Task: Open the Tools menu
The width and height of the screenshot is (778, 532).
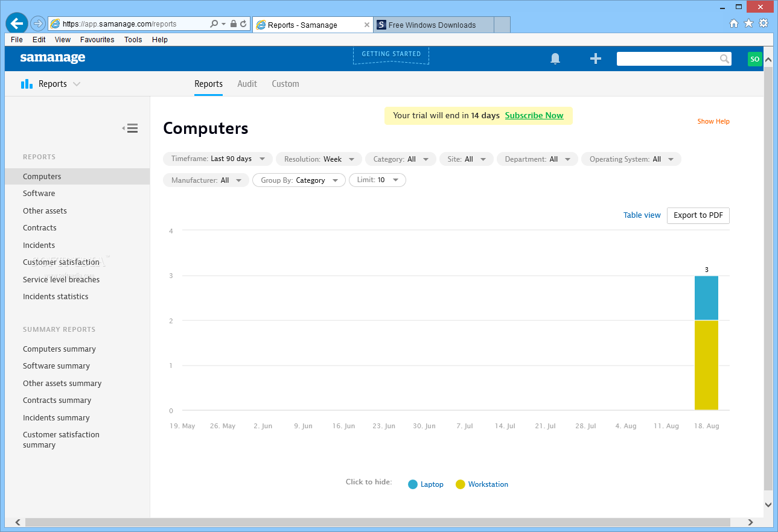Action: click(133, 40)
